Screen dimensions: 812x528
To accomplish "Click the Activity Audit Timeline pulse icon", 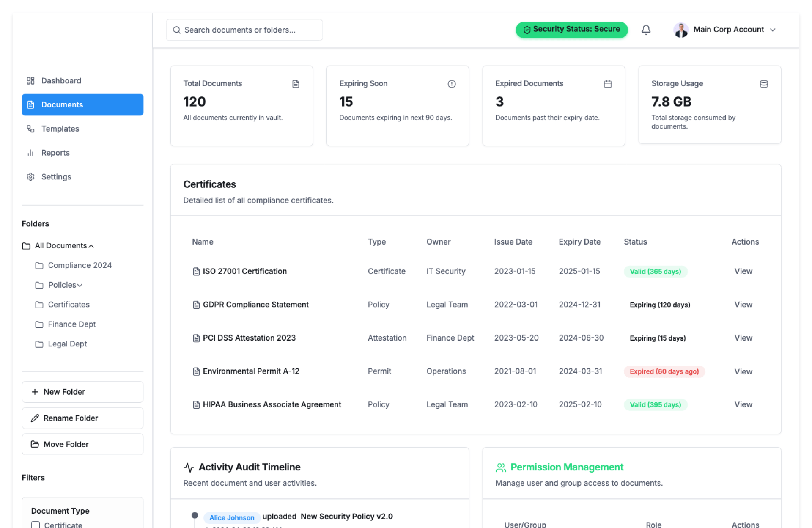I will point(189,467).
